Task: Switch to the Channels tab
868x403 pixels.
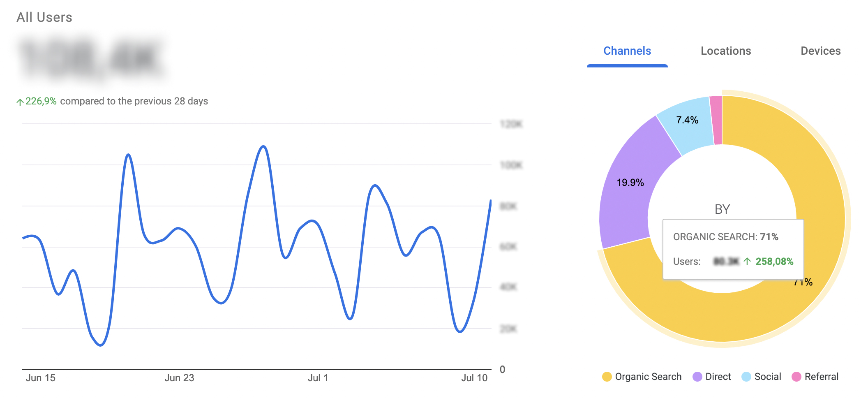Action: coord(627,51)
